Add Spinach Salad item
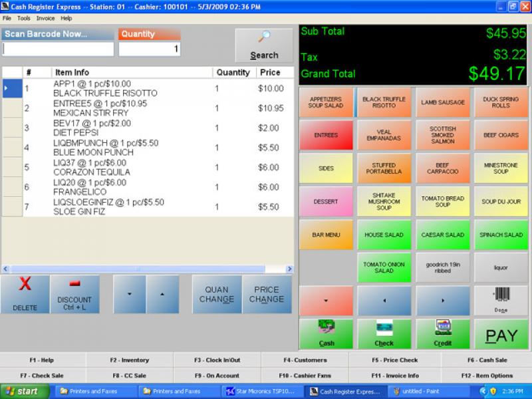 pyautogui.click(x=501, y=235)
